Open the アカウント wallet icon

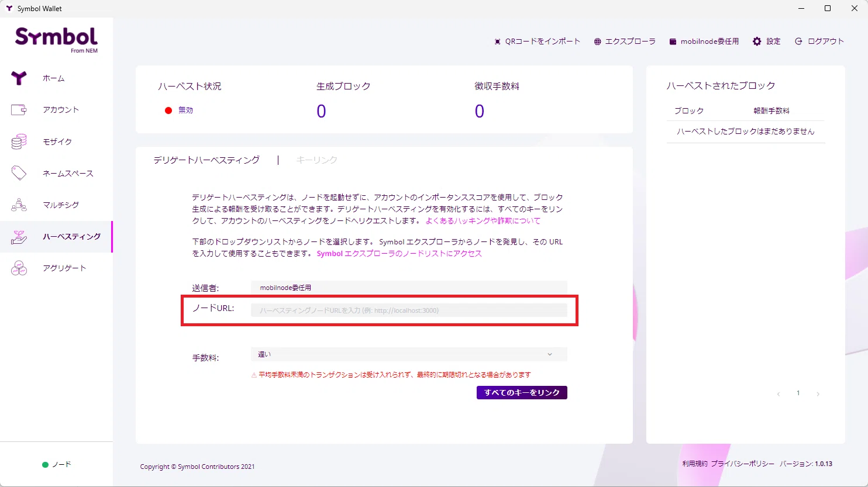tap(19, 109)
